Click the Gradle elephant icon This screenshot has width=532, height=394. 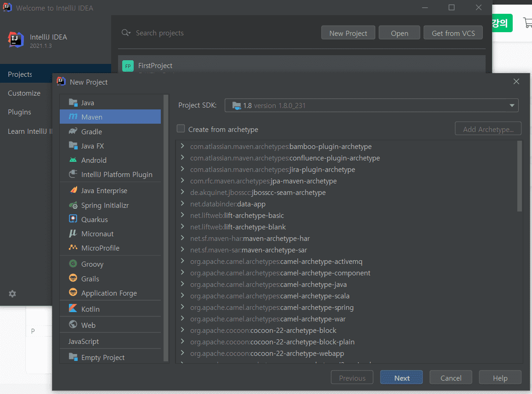(73, 131)
